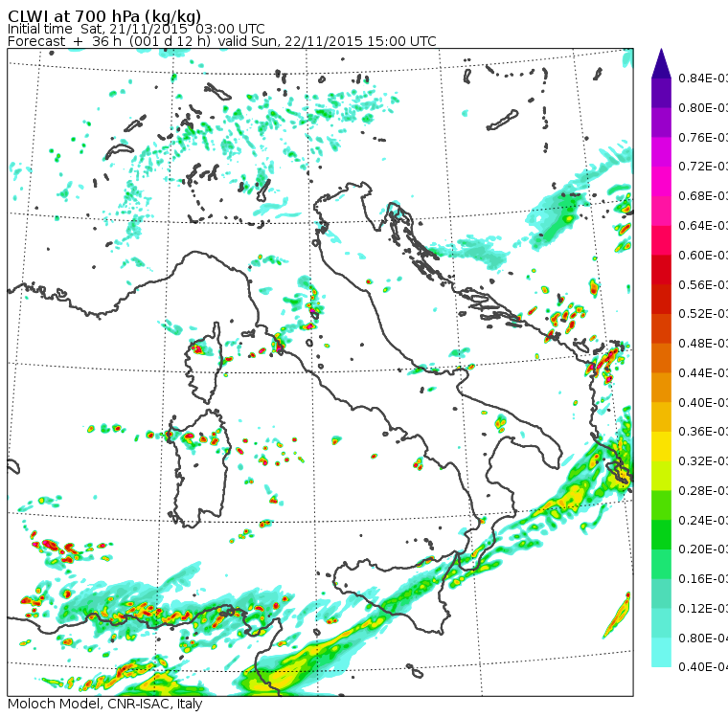Click the title 'CLWI at 700 hPa (kg/kg)'
The image size is (728, 717).
(x=104, y=15)
